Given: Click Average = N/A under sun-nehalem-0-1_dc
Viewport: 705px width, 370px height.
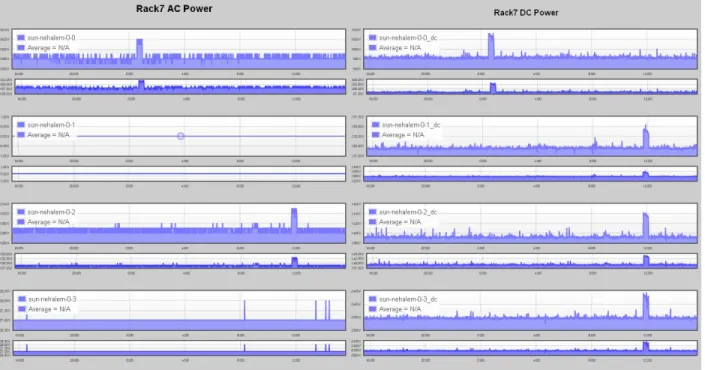Looking at the screenshot, I should click(403, 135).
